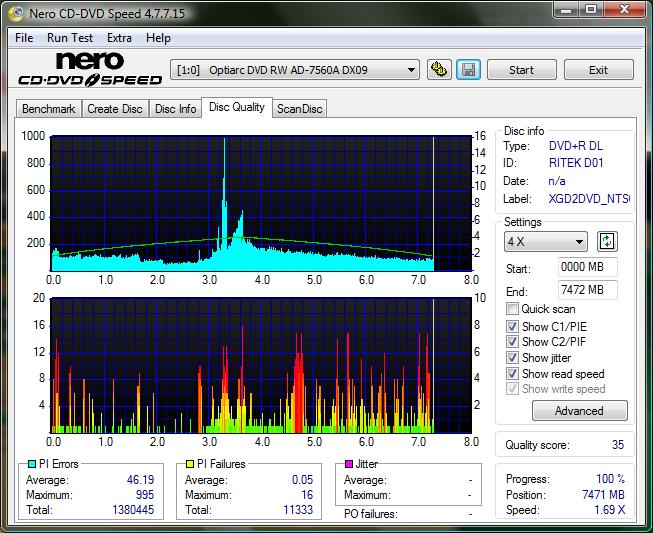
Task: Enable the Quick scan checkbox
Action: (513, 309)
